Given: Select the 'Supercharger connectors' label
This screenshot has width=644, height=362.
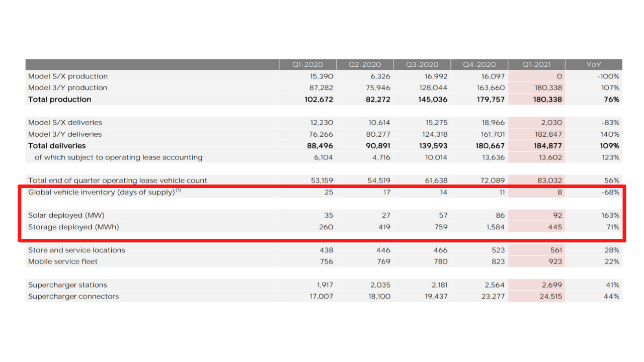Looking at the screenshot, I should (73, 297).
